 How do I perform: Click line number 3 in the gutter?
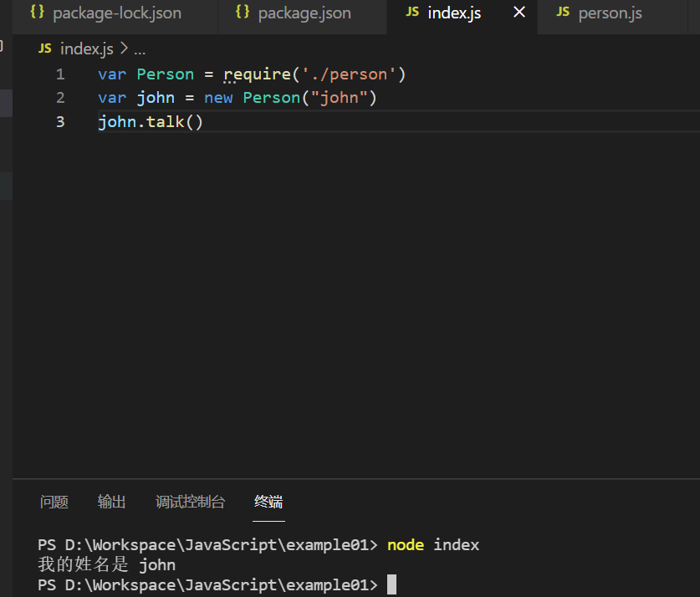pyautogui.click(x=60, y=122)
